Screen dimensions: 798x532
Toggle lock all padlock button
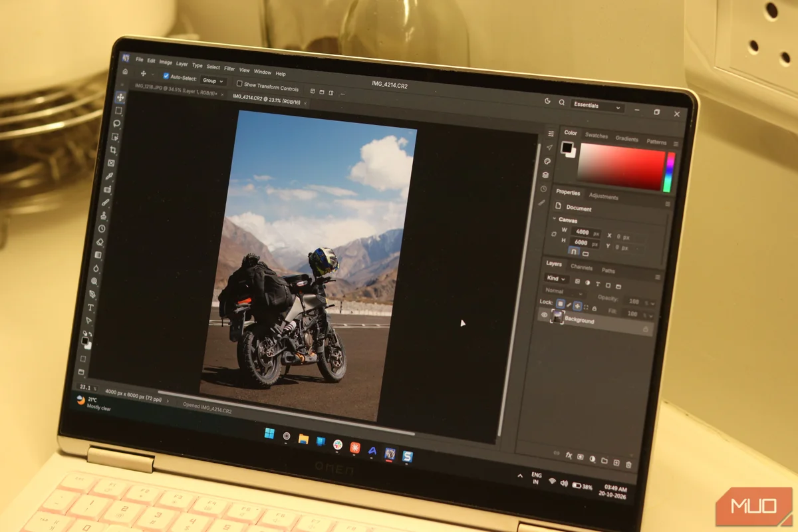coord(594,309)
